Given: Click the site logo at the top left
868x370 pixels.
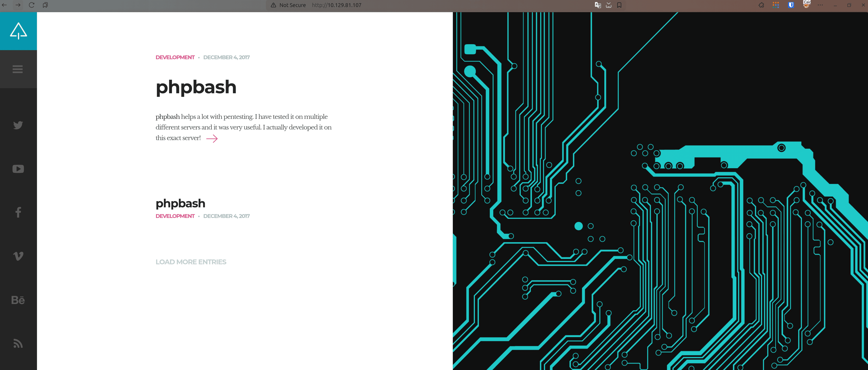Looking at the screenshot, I should coord(18,31).
